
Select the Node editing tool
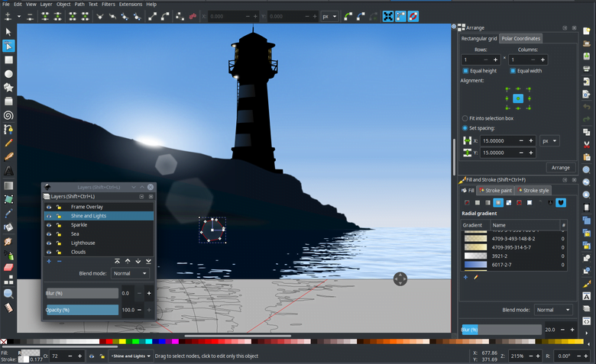pyautogui.click(x=8, y=46)
